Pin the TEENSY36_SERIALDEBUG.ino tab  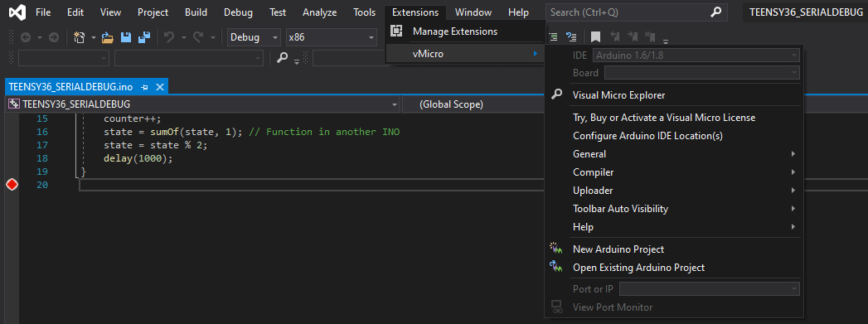144,87
